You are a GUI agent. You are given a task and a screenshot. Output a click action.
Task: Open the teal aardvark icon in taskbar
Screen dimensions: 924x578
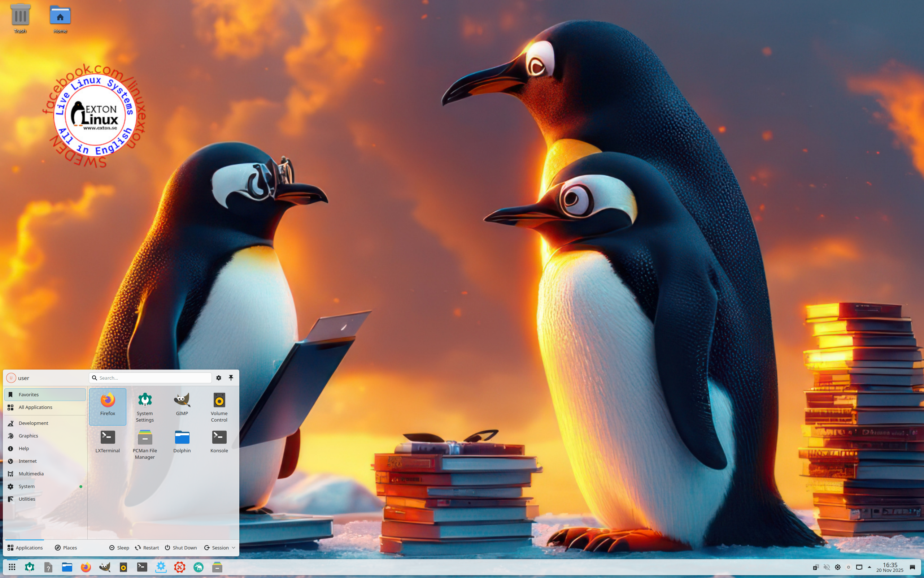tap(199, 567)
